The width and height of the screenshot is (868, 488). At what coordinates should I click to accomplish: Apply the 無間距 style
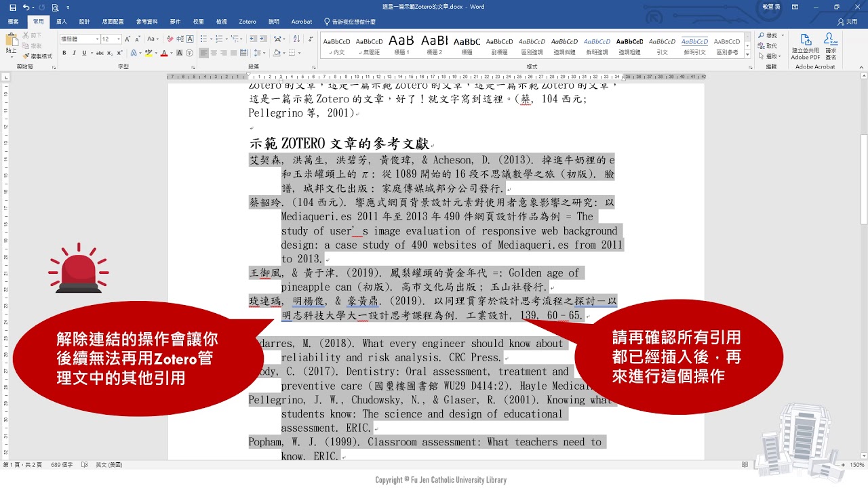(369, 45)
